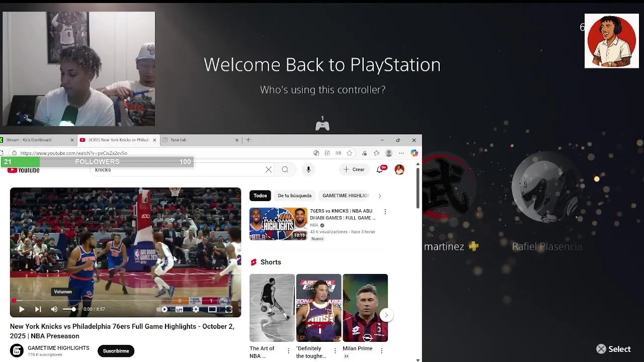The height and width of the screenshot is (362, 644).
Task: Switch player to theater mode
Action: 212,309
